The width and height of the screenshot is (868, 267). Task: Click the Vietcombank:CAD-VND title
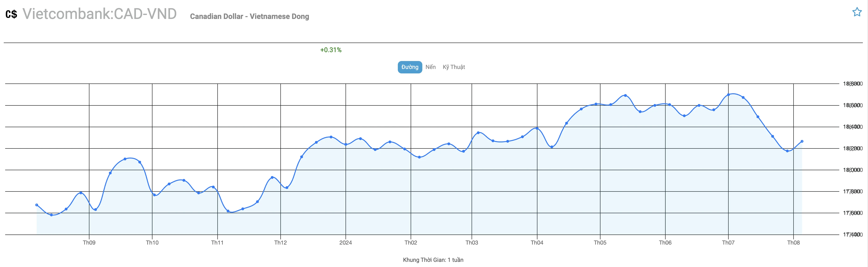click(x=99, y=14)
